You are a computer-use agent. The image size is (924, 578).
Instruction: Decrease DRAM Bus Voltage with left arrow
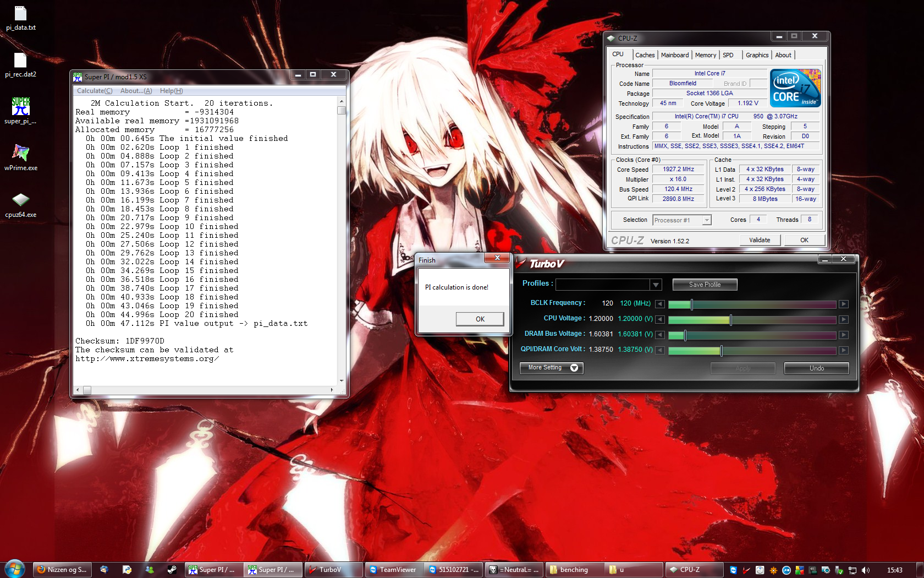click(x=660, y=335)
